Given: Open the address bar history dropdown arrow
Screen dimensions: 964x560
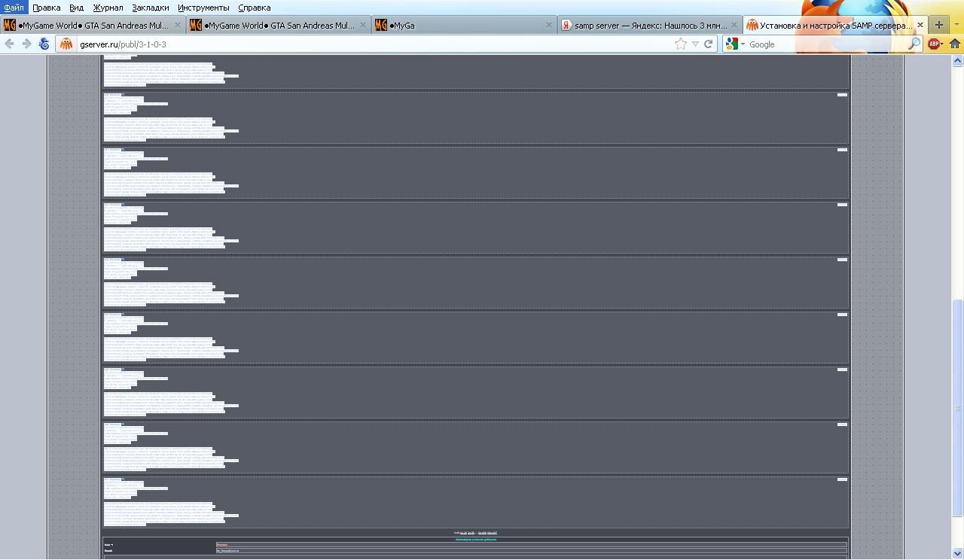Looking at the screenshot, I should click(695, 44).
